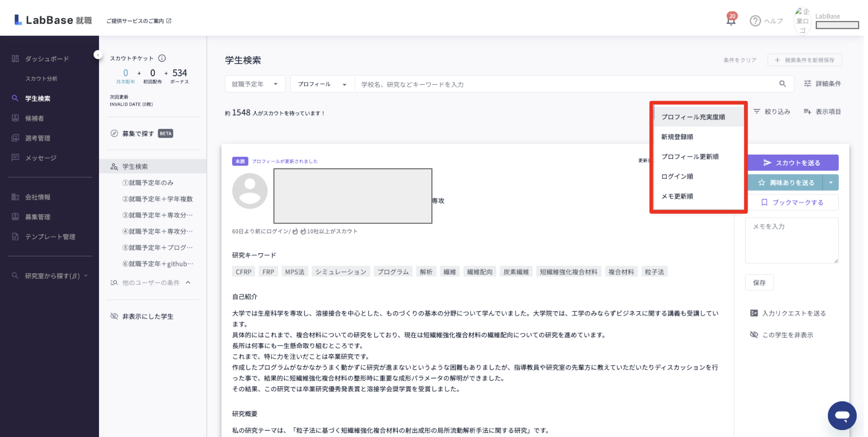
Task: Open the company account avatar menu
Action: pos(802,21)
